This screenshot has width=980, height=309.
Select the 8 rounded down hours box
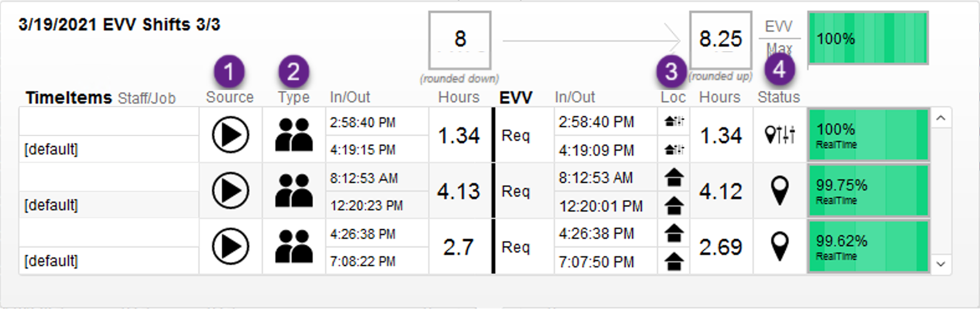coord(460,40)
